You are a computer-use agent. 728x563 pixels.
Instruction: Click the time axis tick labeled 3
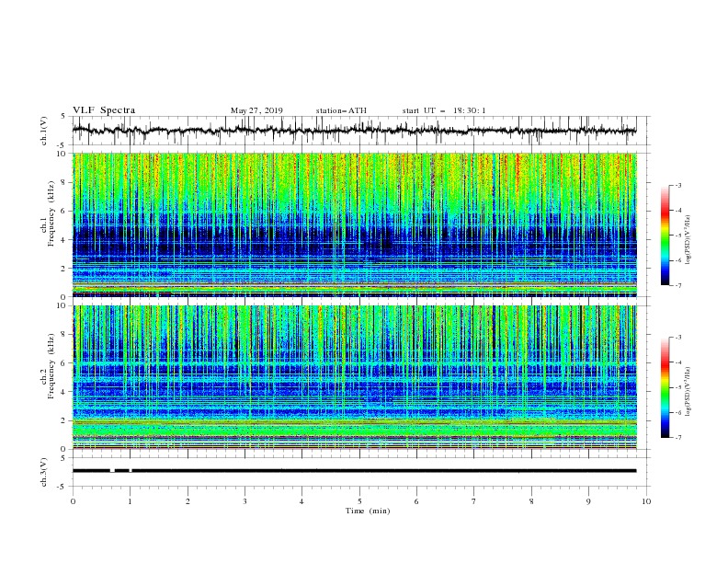tap(245, 501)
